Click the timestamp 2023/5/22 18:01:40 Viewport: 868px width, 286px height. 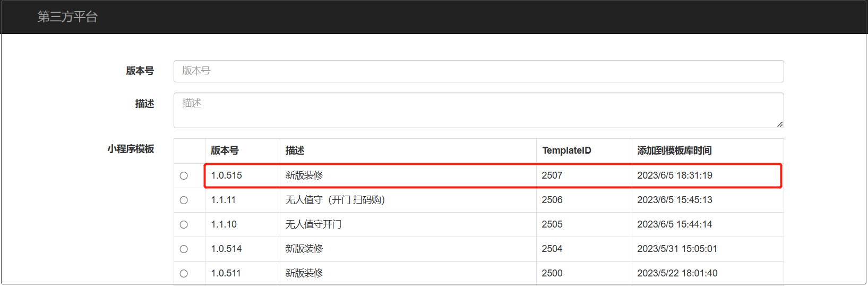click(677, 273)
